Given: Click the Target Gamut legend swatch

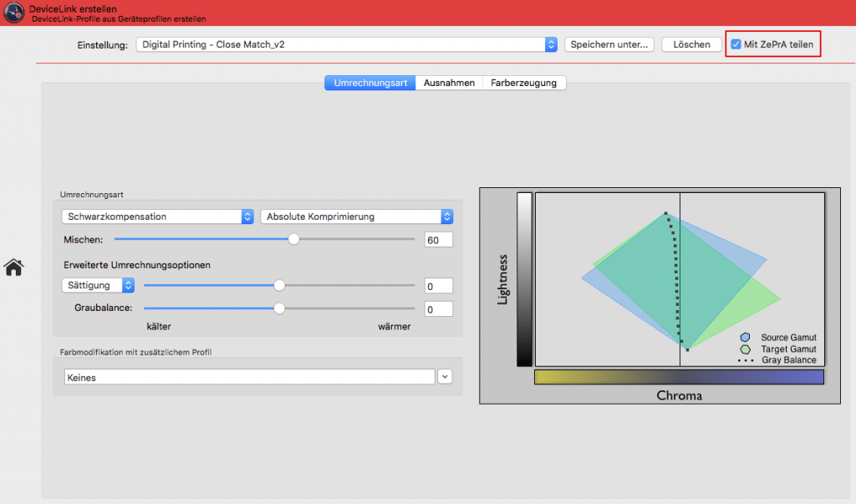Looking at the screenshot, I should coord(745,348).
